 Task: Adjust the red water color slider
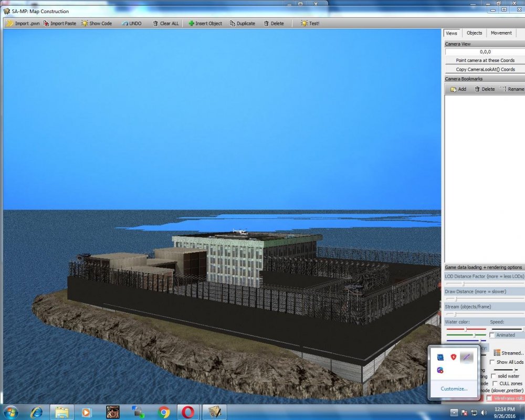[x=466, y=329]
